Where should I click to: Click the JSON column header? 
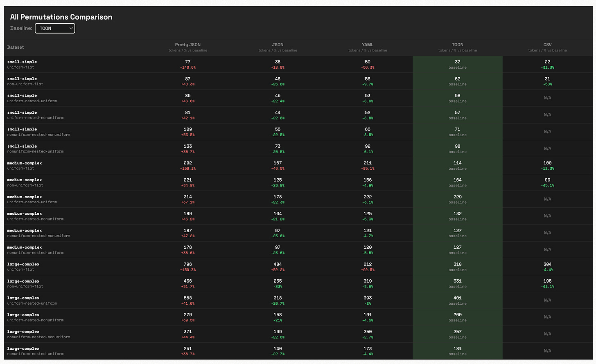tap(278, 47)
